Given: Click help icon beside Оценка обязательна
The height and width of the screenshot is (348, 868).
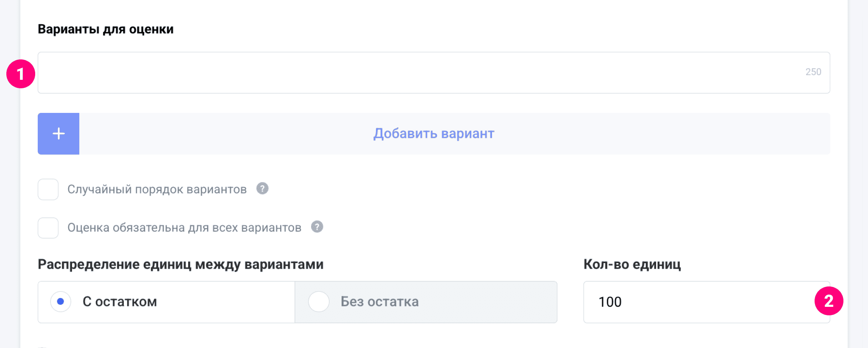Looking at the screenshot, I should click(x=317, y=227).
